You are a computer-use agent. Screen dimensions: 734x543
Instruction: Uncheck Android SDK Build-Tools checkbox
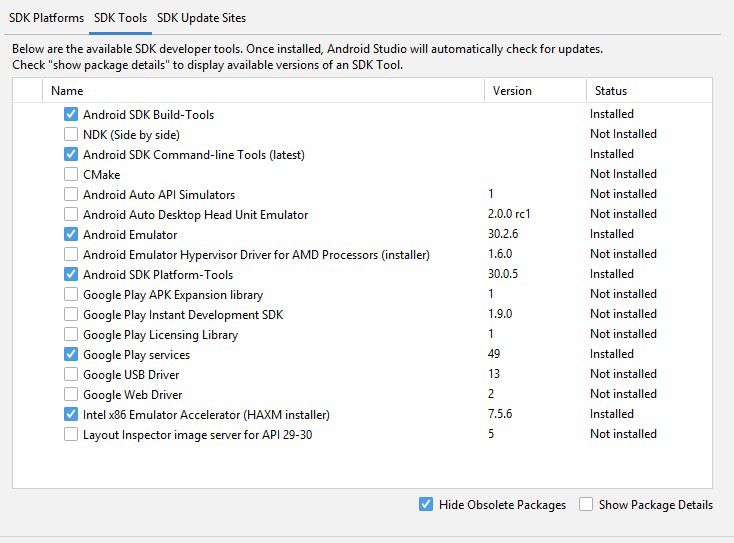pyautogui.click(x=71, y=114)
